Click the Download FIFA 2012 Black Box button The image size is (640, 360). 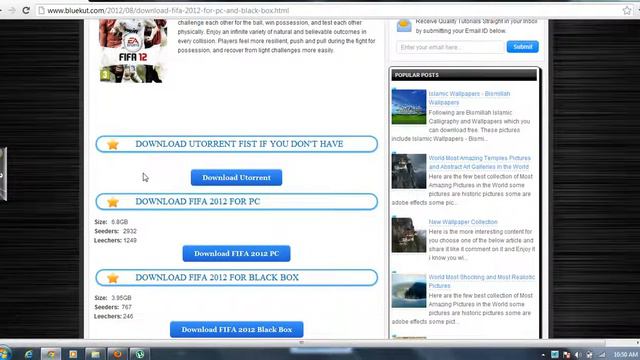[236, 329]
